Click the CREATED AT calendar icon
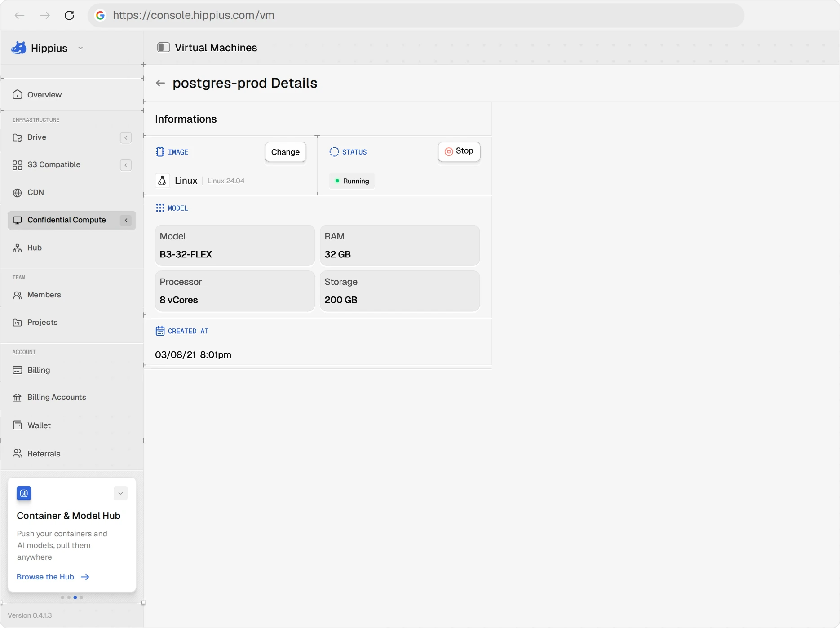Screen dimensions: 840x628 point(160,331)
